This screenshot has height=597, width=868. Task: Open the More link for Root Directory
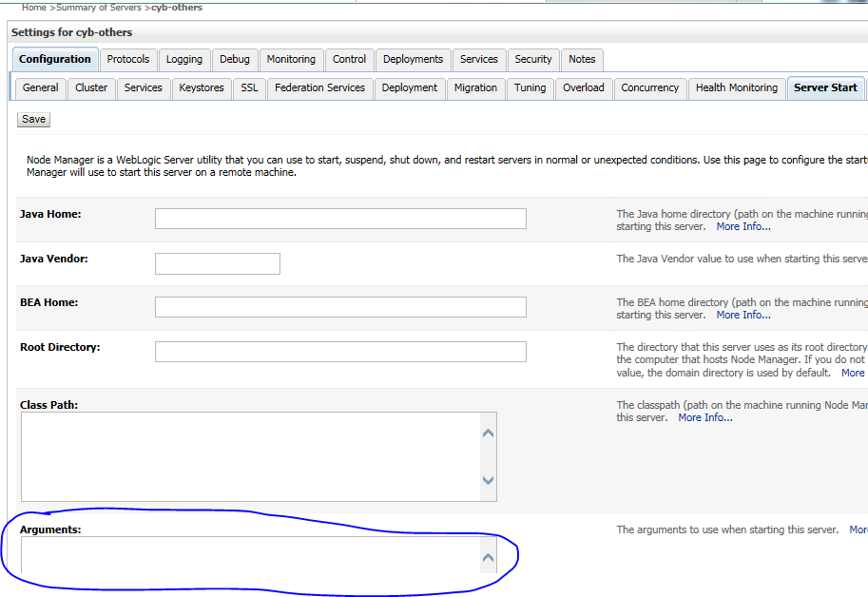point(853,373)
